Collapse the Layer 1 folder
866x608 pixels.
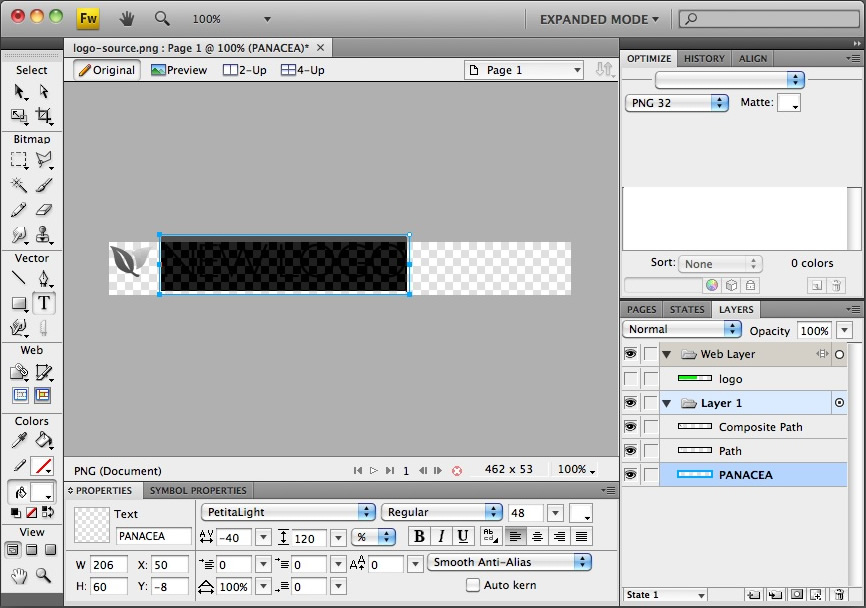point(666,403)
